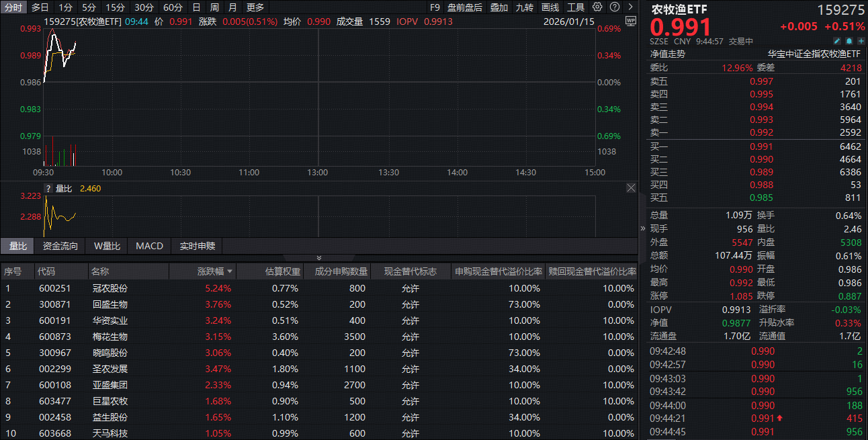Select the 5分 chart period
Image resolution: width=868 pixels, height=440 pixels.
[89, 7]
